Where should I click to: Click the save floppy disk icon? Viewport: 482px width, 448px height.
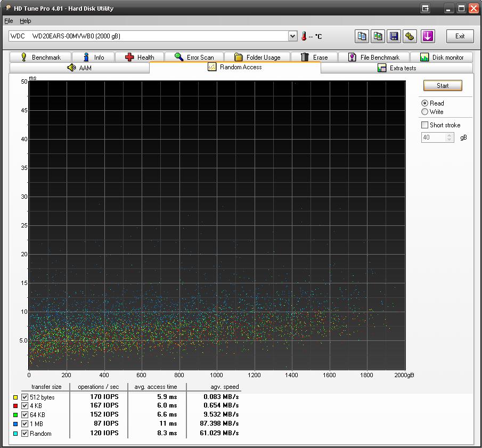(394, 36)
